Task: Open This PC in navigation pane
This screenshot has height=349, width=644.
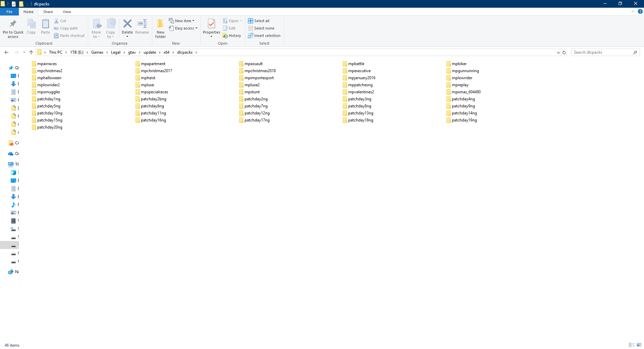Action: (14, 164)
